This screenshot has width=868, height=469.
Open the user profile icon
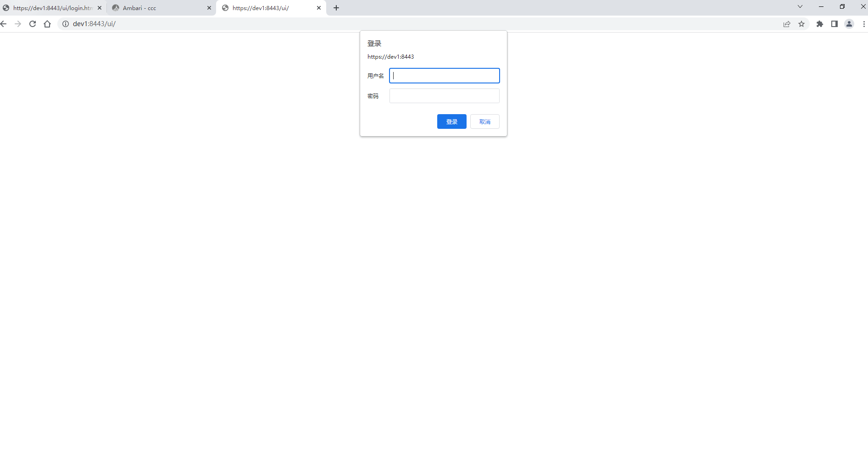(x=849, y=24)
